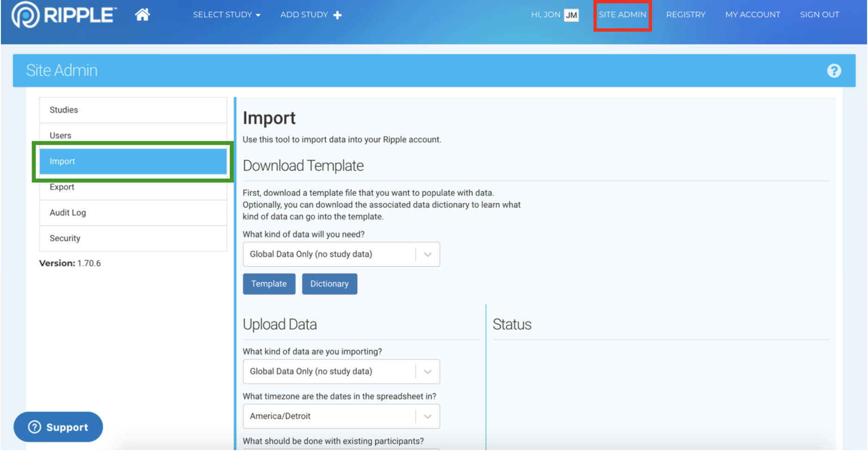
Task: Click the home icon in the header
Action: [x=142, y=15]
